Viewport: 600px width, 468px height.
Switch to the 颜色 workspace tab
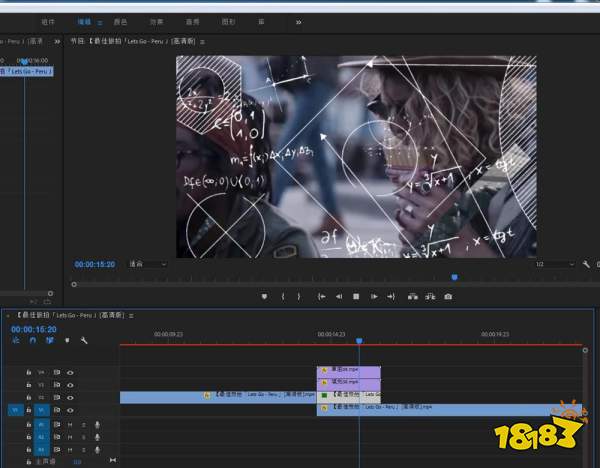(x=120, y=20)
